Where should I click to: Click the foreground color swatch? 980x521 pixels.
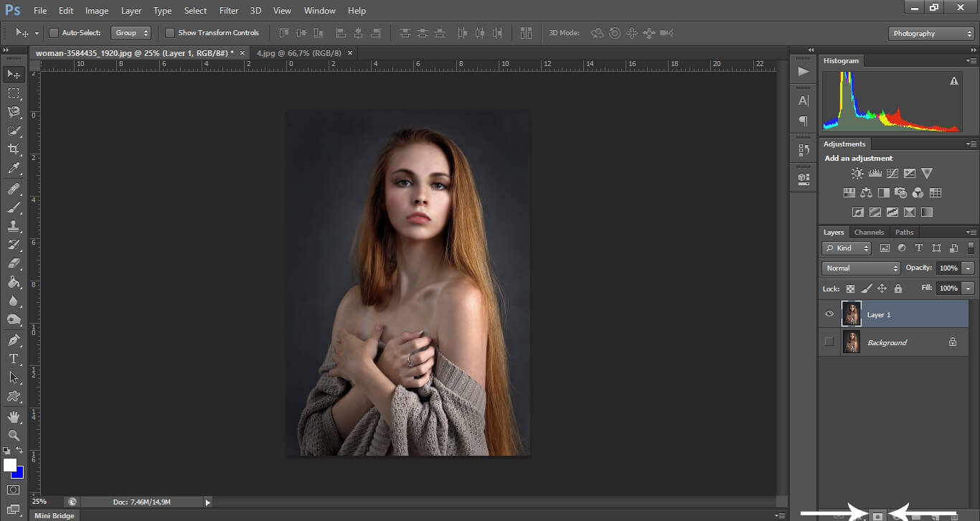[x=9, y=465]
